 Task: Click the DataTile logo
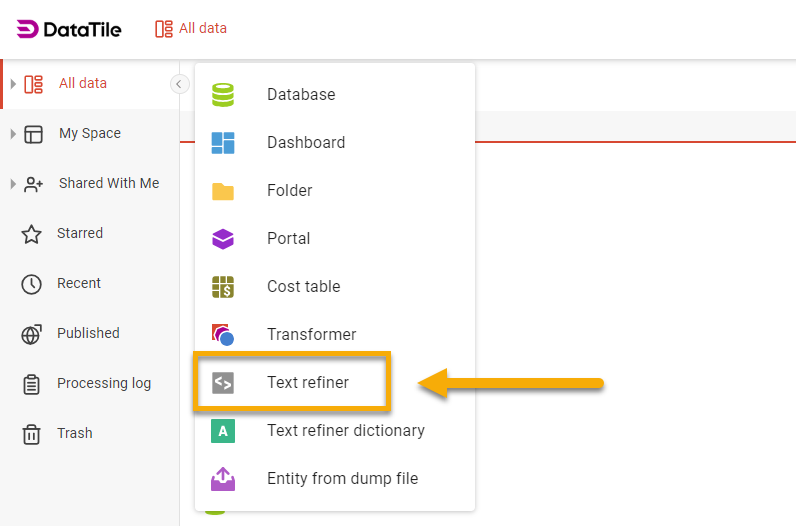(69, 29)
